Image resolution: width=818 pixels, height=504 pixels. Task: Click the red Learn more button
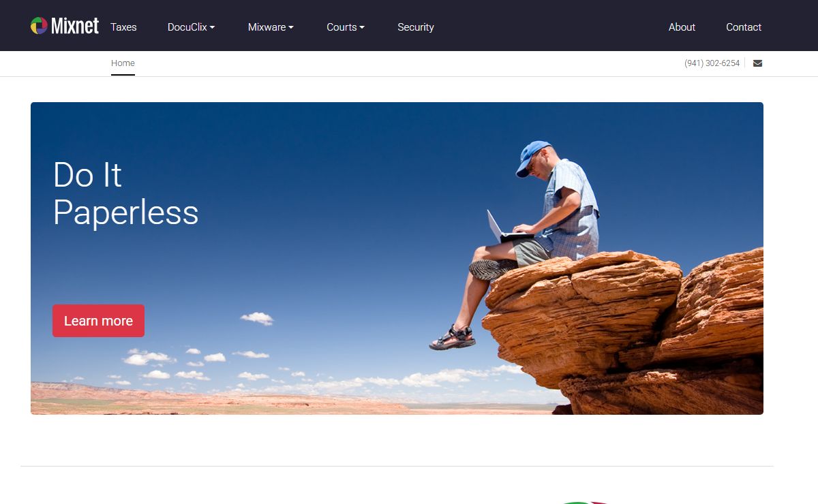click(x=98, y=321)
